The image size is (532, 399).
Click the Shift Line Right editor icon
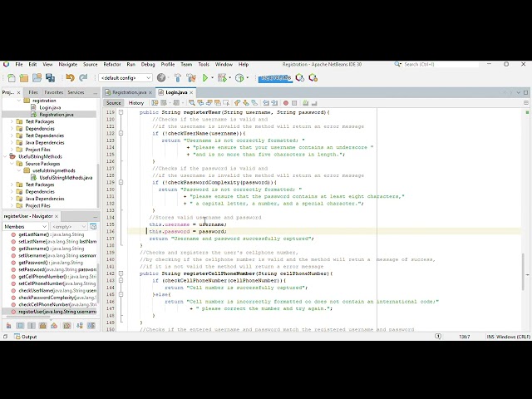coord(274,103)
